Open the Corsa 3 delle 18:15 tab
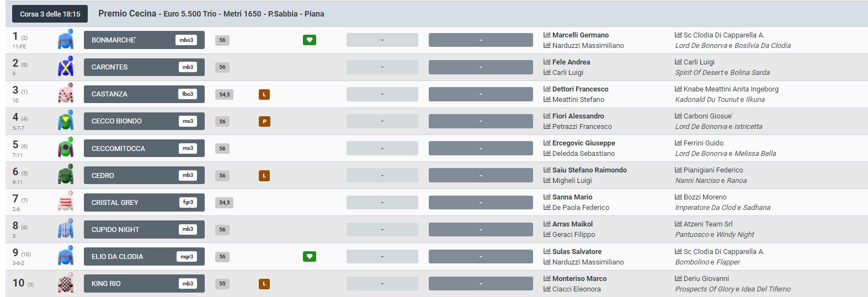 pyautogui.click(x=50, y=14)
